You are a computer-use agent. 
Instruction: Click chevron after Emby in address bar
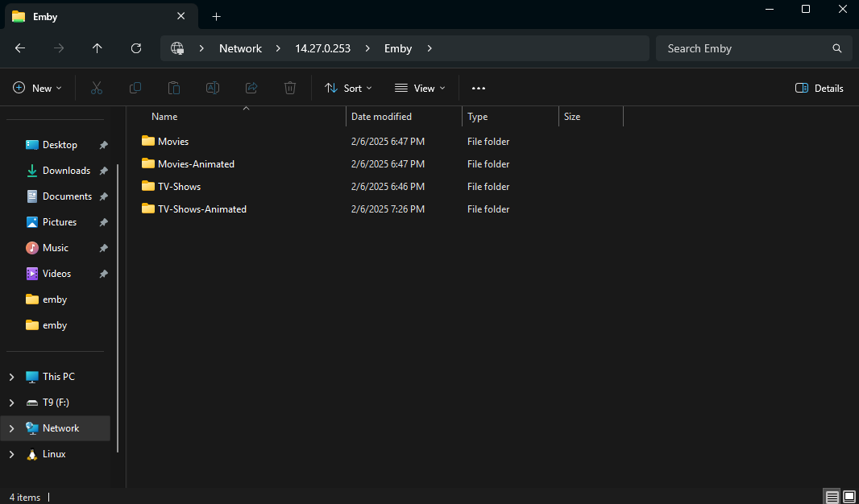pos(429,48)
